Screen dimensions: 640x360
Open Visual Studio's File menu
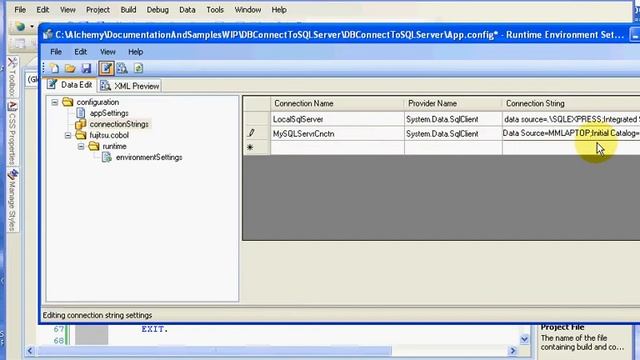pyautogui.click(x=20, y=10)
